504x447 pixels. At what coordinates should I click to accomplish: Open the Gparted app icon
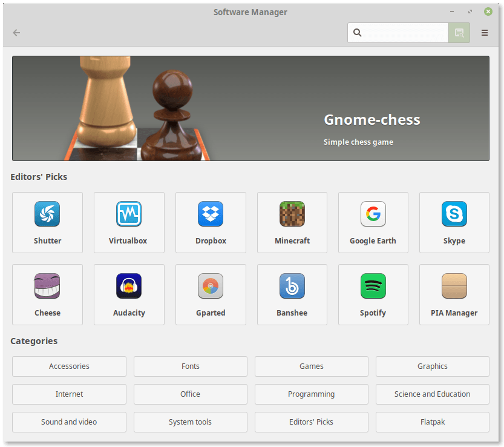point(211,286)
